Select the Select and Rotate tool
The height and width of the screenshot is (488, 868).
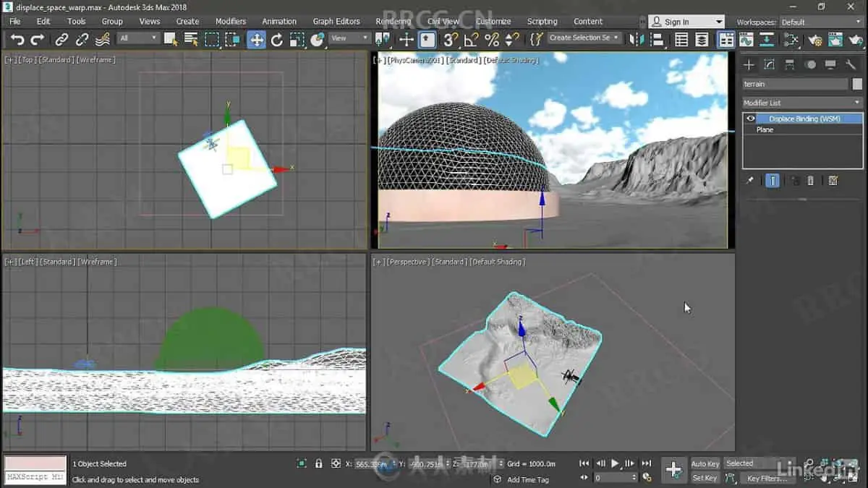[276, 40]
